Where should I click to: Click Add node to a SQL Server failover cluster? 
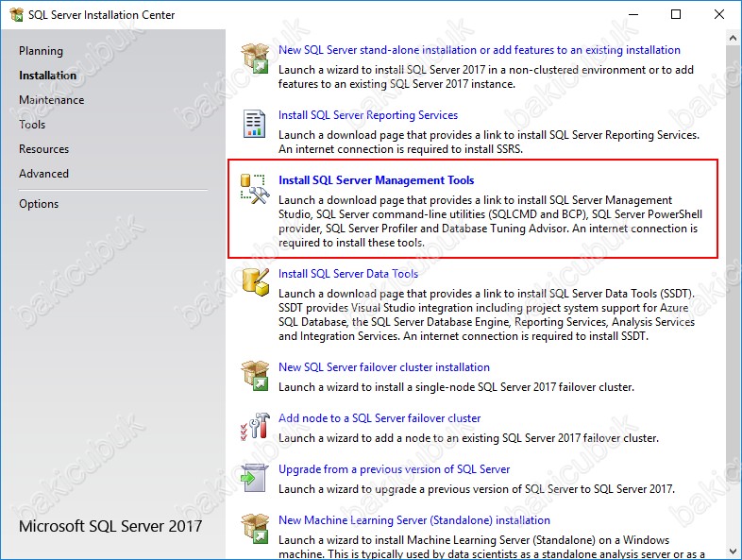tap(379, 418)
